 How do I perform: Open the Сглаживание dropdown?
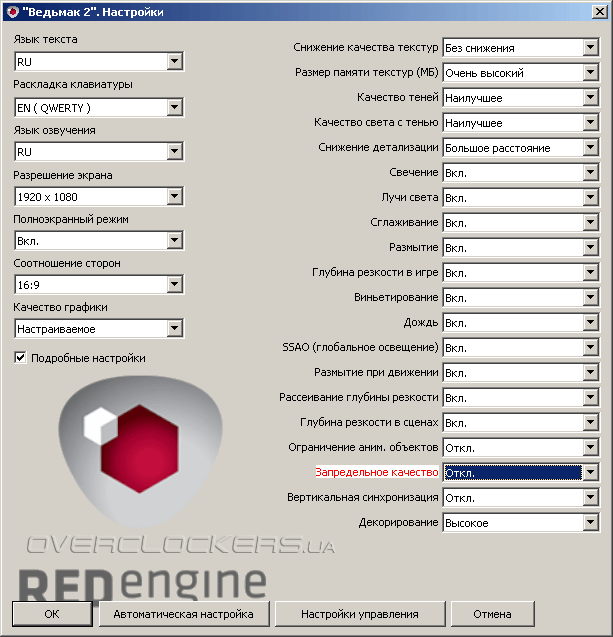click(521, 223)
